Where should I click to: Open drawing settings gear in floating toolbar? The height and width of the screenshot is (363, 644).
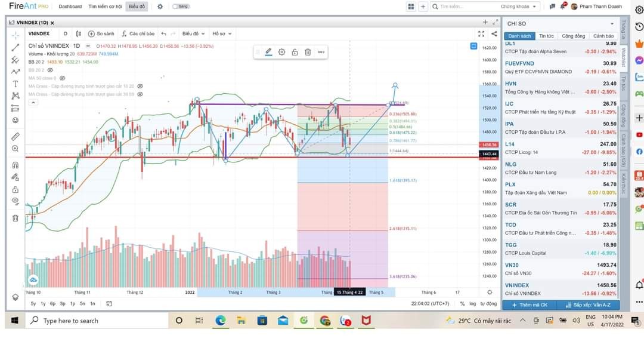pos(281,52)
